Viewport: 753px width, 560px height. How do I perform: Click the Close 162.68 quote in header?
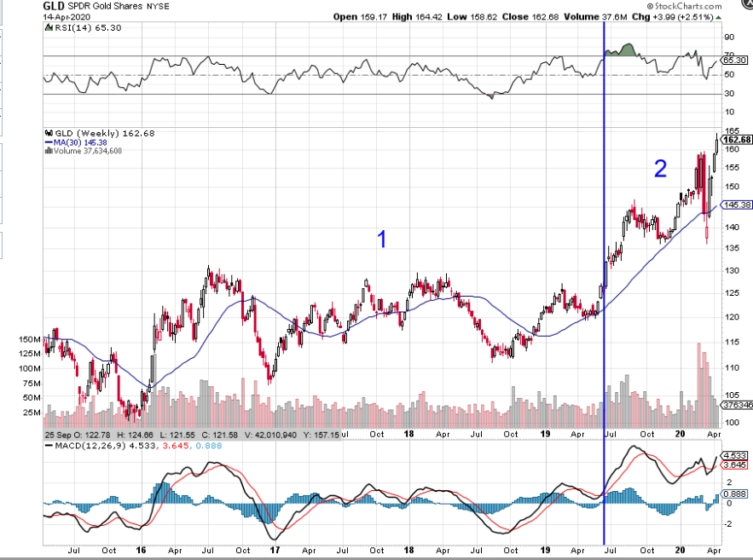(530, 17)
